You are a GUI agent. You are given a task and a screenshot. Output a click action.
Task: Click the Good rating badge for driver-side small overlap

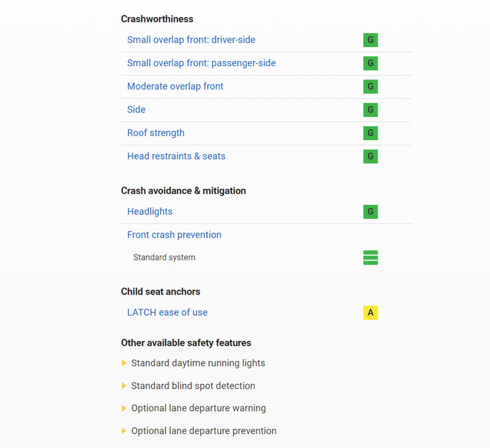pos(370,40)
